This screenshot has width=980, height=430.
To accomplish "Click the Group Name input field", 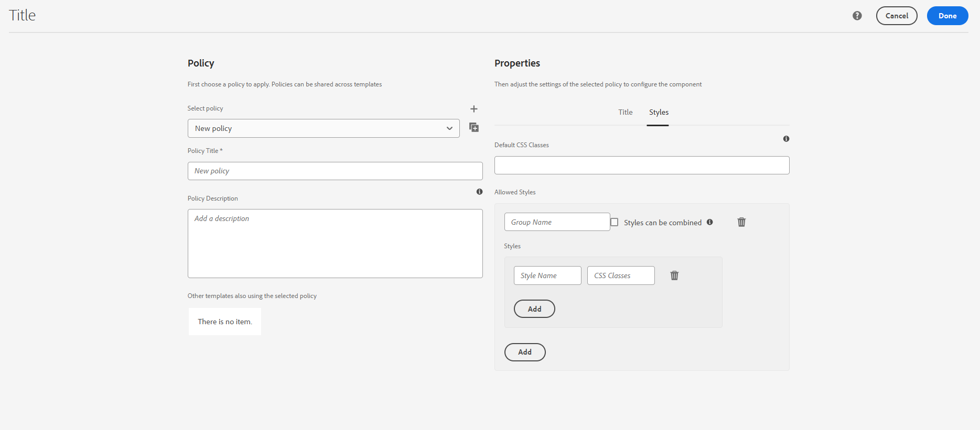I will [x=556, y=222].
